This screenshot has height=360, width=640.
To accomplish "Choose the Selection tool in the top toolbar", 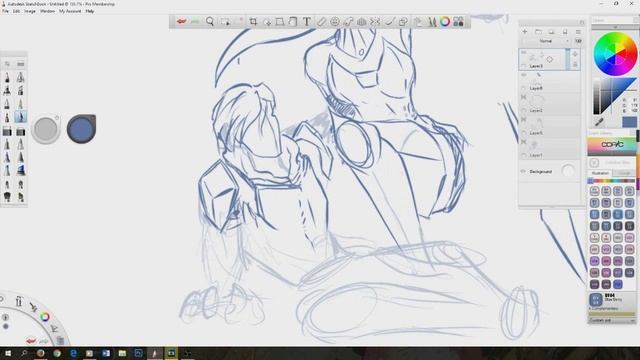I will 225,22.
